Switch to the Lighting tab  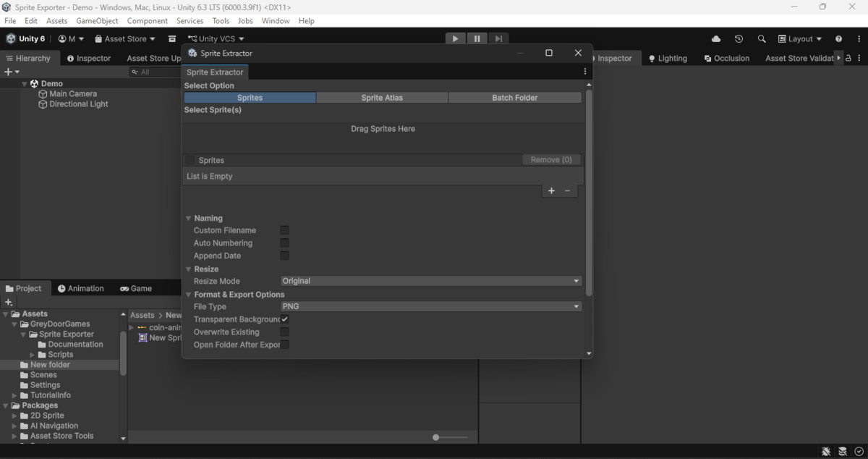point(668,58)
